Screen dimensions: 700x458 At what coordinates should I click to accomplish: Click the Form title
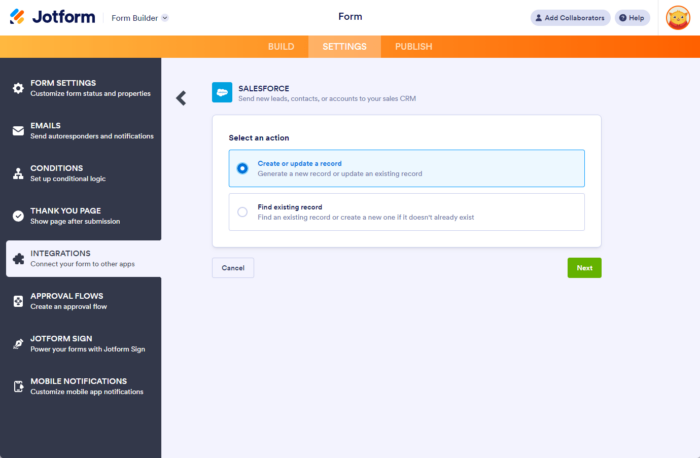point(350,17)
